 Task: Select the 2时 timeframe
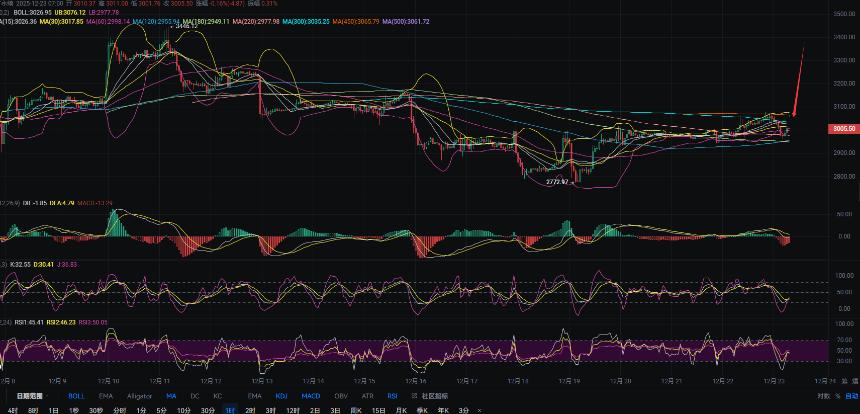pos(250,410)
